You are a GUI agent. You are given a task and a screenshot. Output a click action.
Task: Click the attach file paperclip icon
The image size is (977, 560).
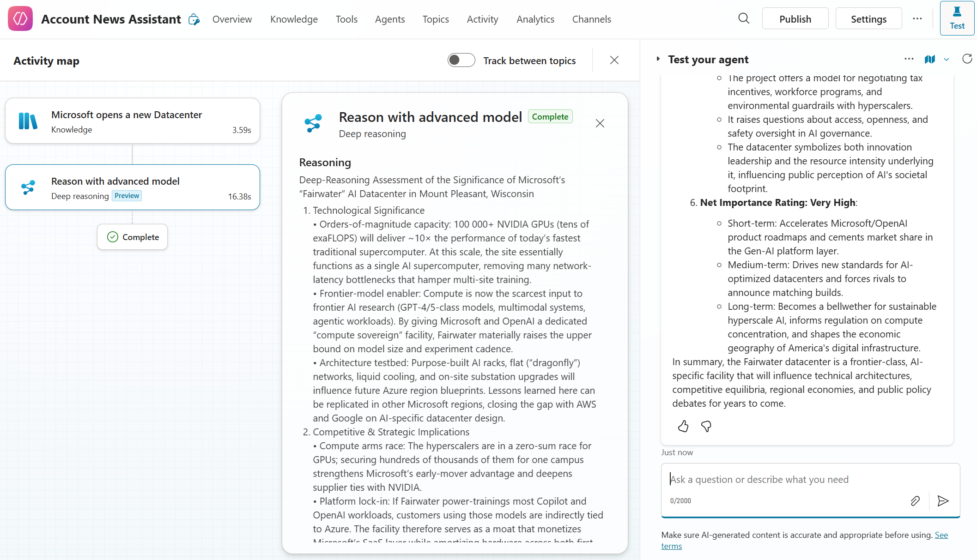(915, 501)
